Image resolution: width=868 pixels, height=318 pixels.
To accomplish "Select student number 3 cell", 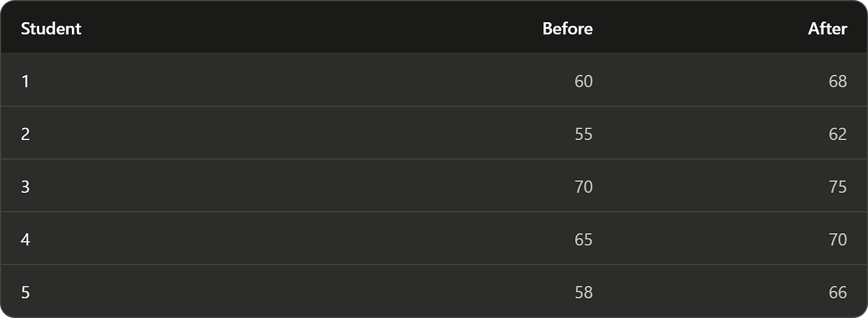I will click(25, 187).
